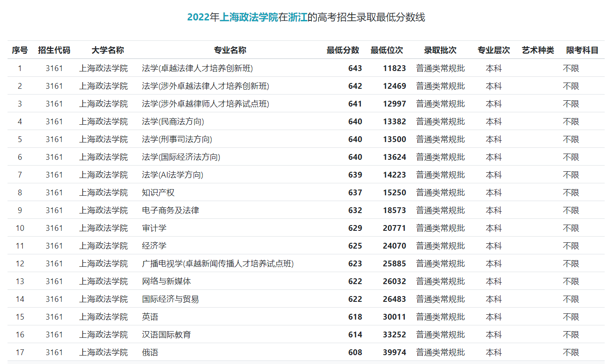Click rank value 11823
Viewport: 610px width, 364px height.
click(x=395, y=68)
